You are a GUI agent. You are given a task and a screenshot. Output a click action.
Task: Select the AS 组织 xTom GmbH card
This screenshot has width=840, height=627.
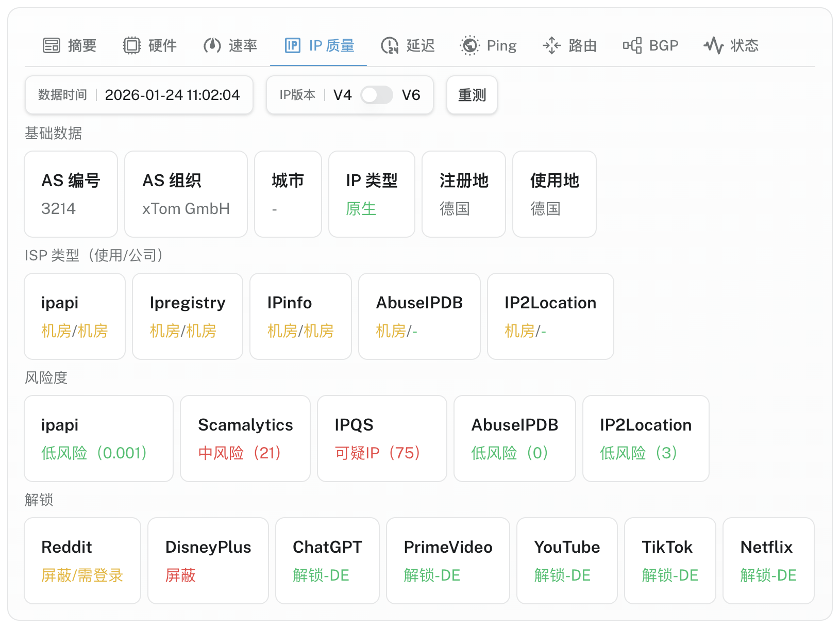(186, 194)
